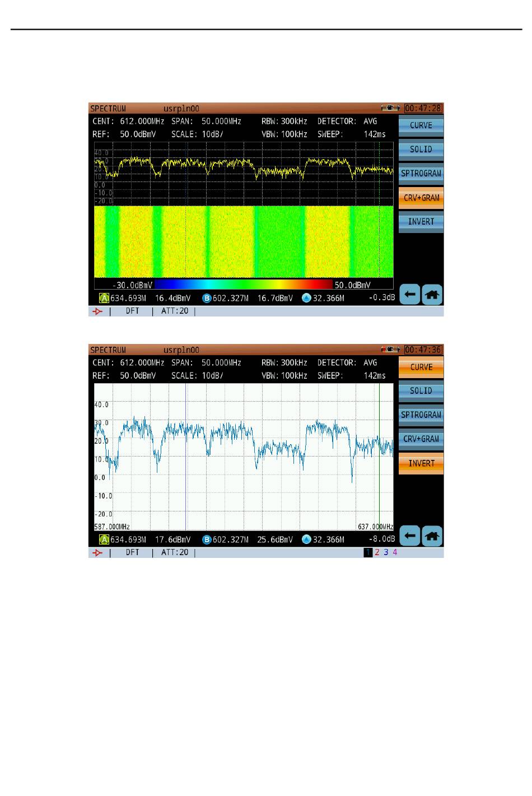Click RBW:300kHz value in upper screen

coord(284,121)
